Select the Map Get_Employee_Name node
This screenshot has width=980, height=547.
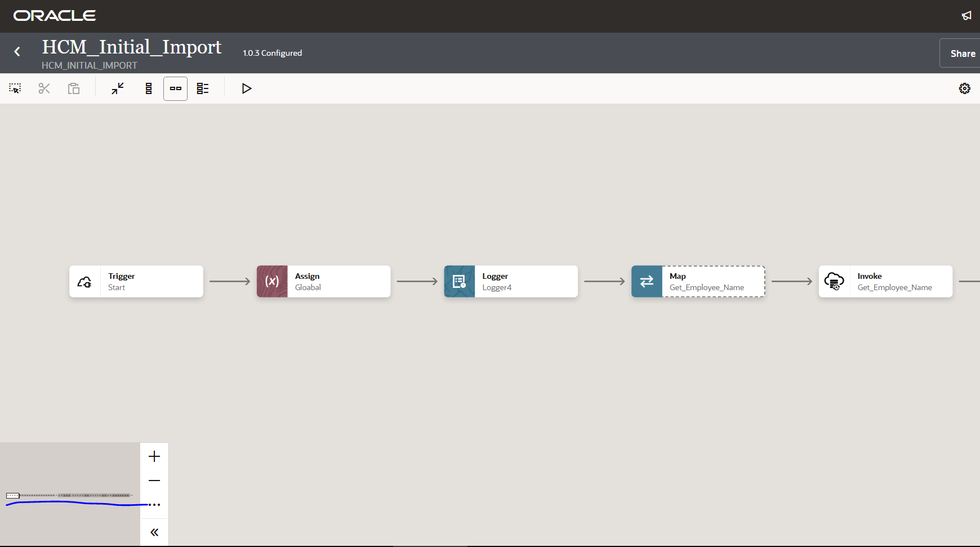pos(698,281)
